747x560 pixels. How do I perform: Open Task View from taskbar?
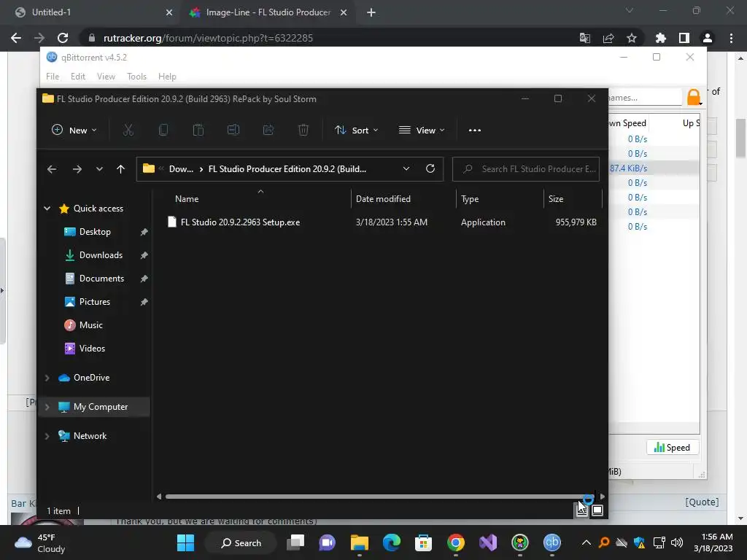(295, 542)
